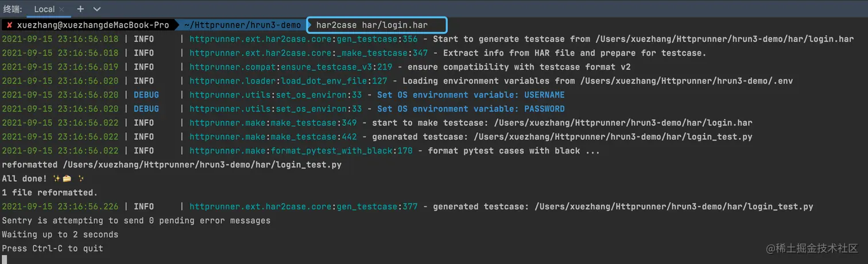Click the terminal cursor block at bottom
This screenshot has width=868, height=264.
tap(5, 259)
